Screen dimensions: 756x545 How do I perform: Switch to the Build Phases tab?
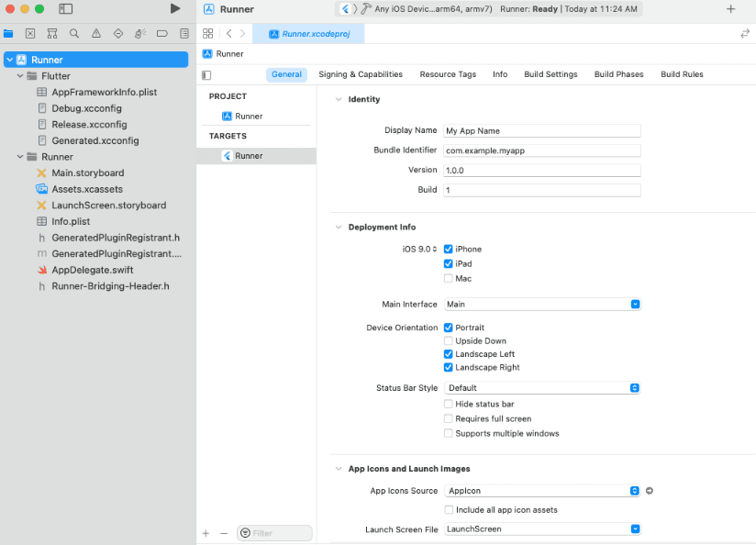(x=618, y=74)
